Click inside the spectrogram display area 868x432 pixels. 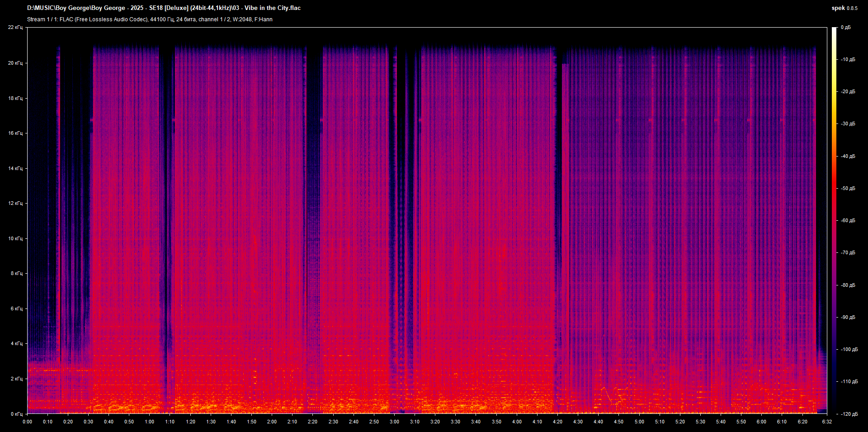[427, 220]
